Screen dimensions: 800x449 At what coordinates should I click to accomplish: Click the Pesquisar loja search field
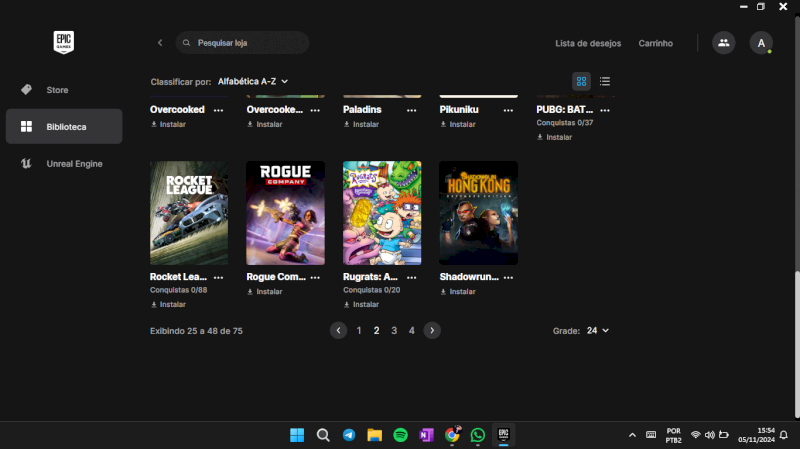tap(245, 43)
